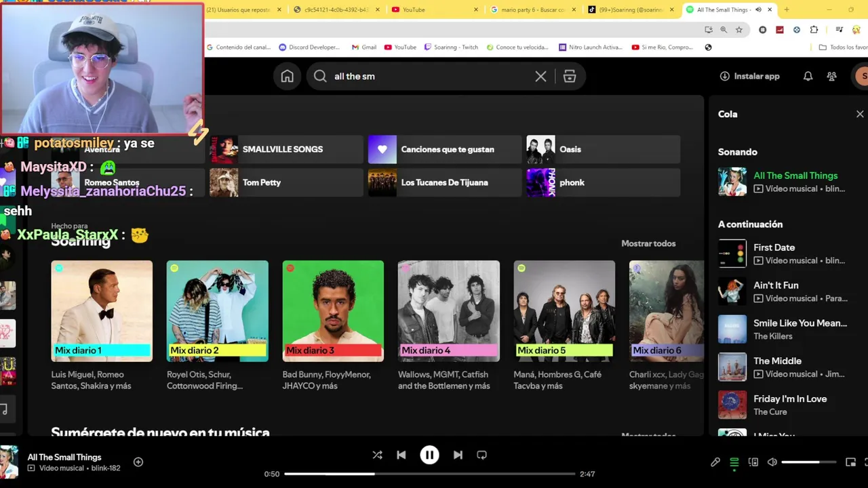Open phonk playlist tile

(x=604, y=182)
